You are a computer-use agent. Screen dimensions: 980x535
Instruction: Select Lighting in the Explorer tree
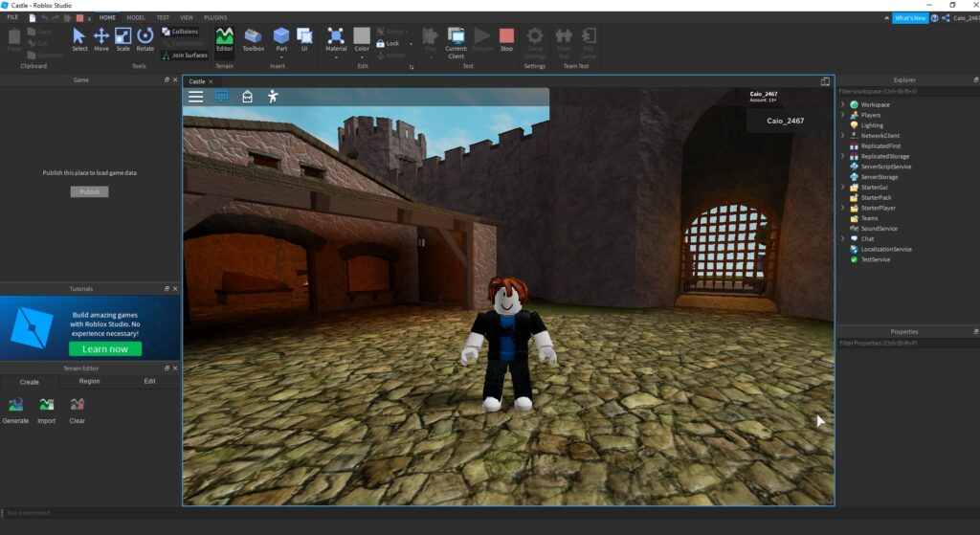872,125
